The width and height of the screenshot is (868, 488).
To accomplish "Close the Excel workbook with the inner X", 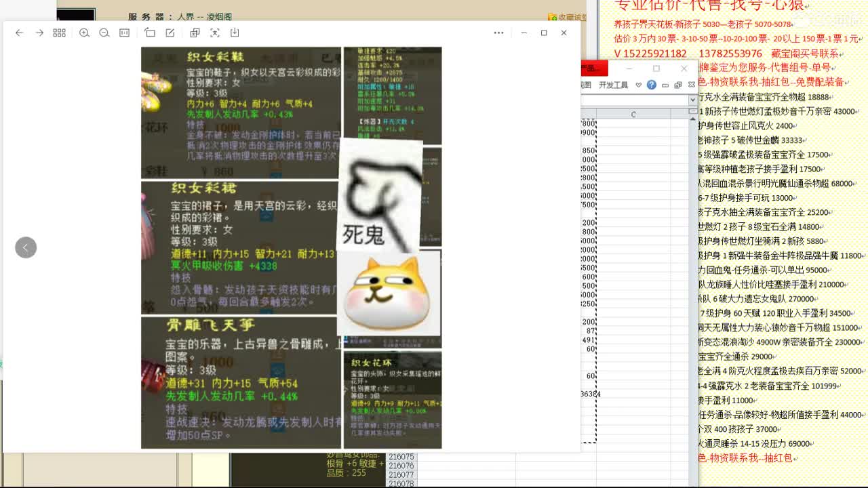I will coord(691,85).
